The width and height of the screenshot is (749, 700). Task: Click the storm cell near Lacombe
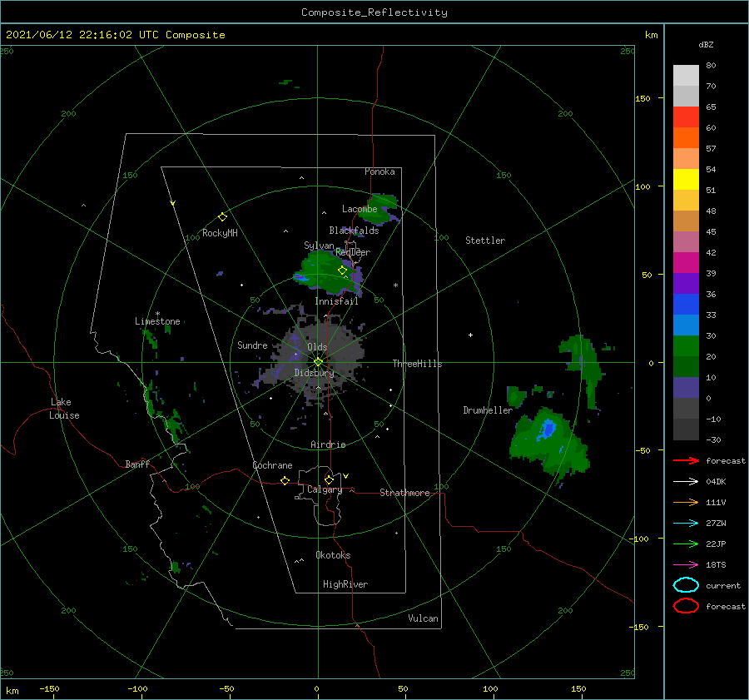379,209
